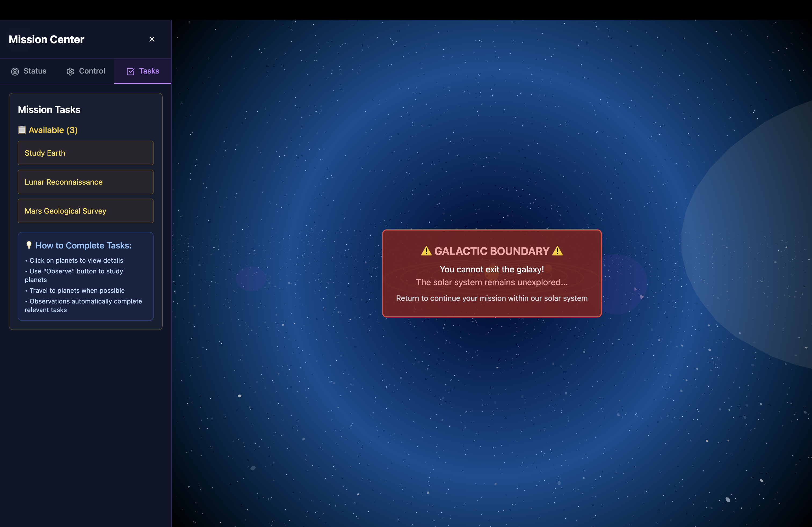Click right warning triangle in Galactic Boundary alert
Image resolution: width=812 pixels, height=527 pixels.
point(557,251)
